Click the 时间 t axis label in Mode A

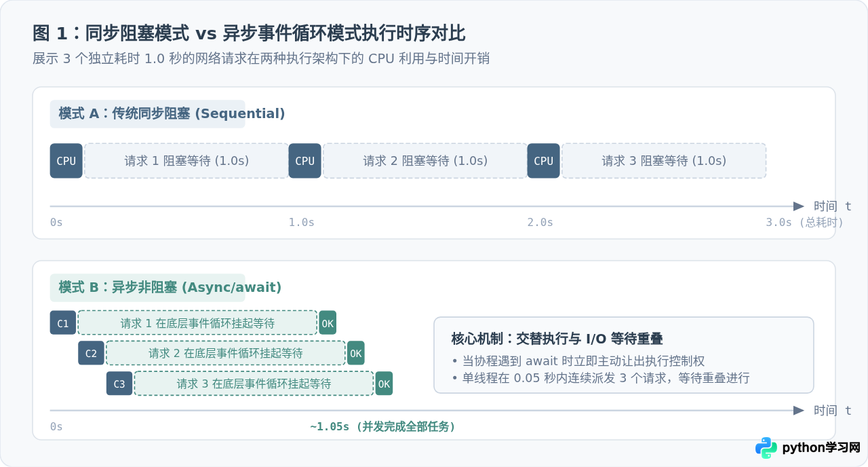point(832,206)
